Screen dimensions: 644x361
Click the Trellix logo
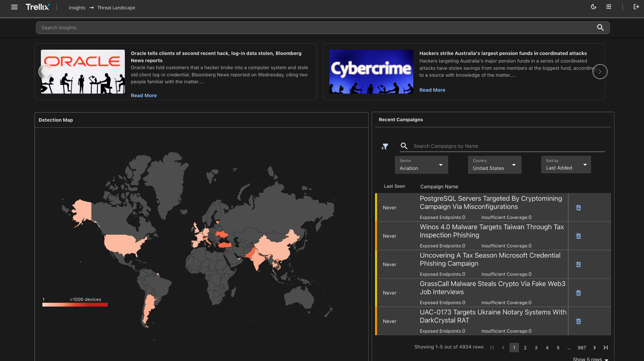click(x=37, y=7)
